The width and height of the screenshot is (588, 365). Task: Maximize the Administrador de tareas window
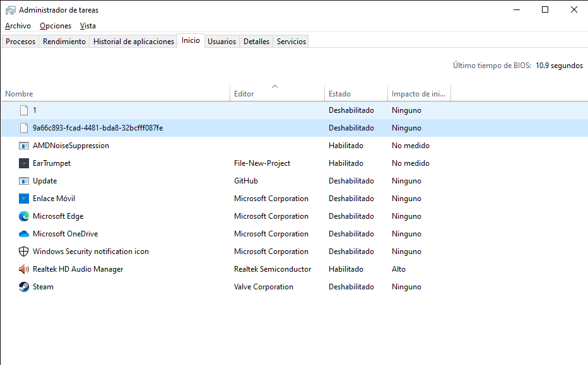click(x=545, y=9)
